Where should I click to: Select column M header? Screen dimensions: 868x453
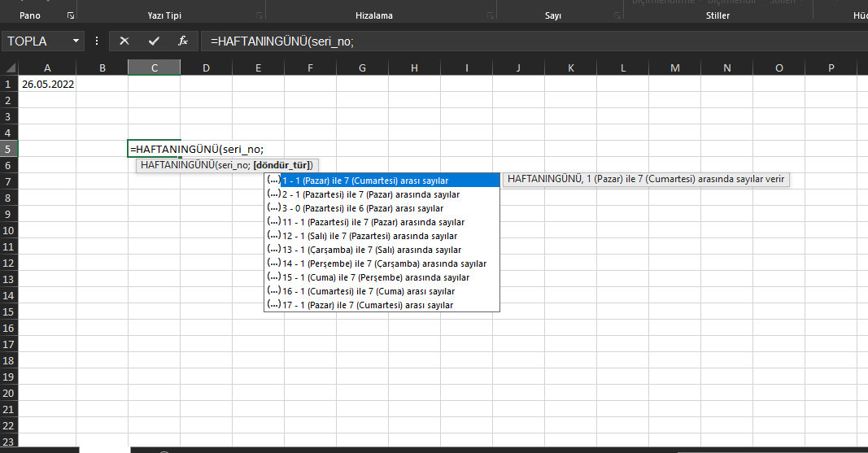coord(675,68)
